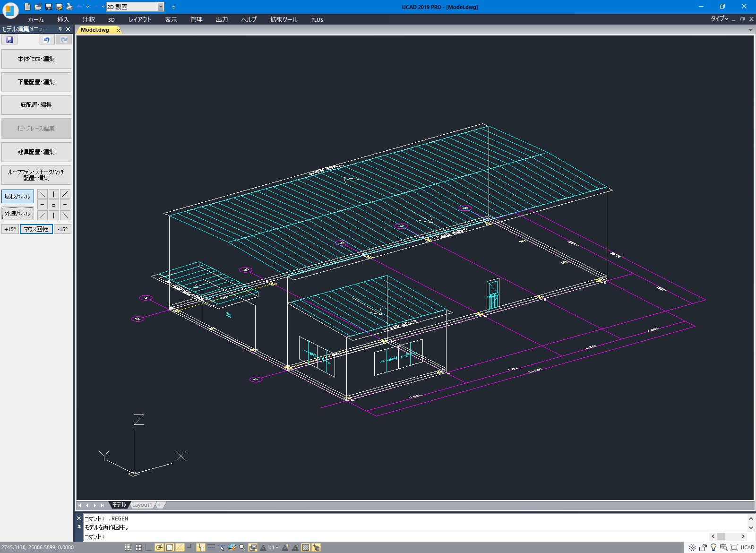The image size is (756, 553).
Task: Toggle 外壁パネル wall panel display
Action: tap(17, 213)
